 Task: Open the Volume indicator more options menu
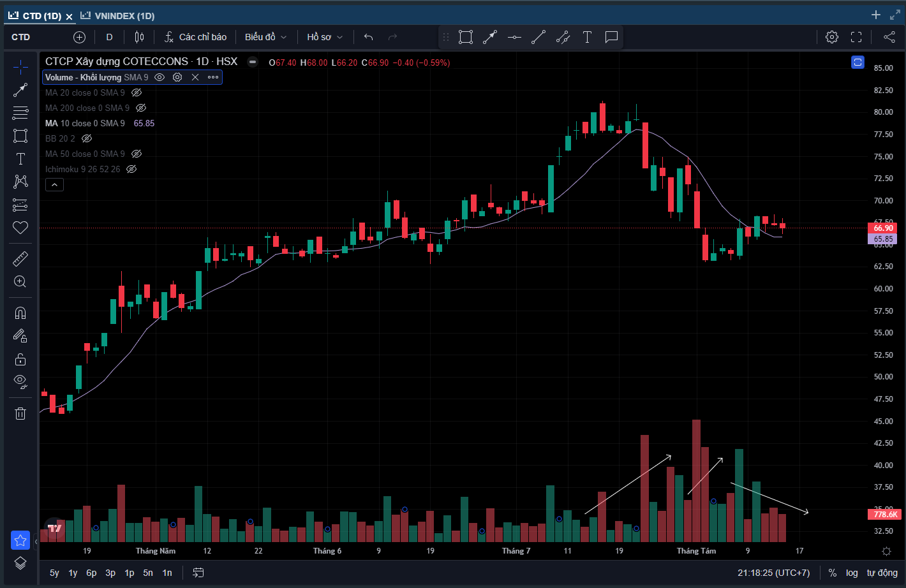pos(213,77)
